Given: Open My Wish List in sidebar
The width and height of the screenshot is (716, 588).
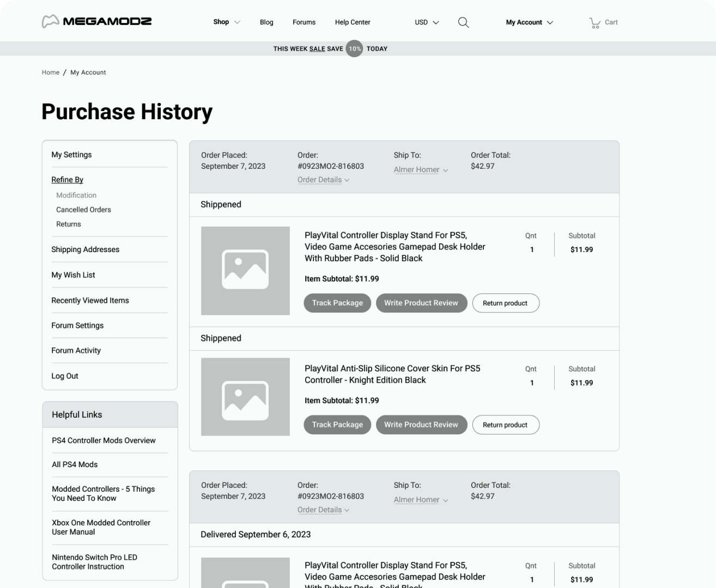Looking at the screenshot, I should tap(73, 275).
